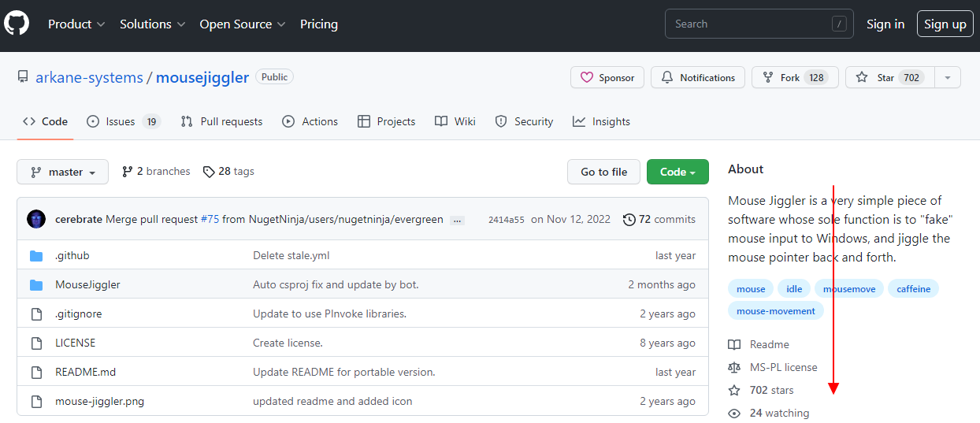Open the green Code dropdown button
Image resolution: width=980 pixels, height=423 pixels.
[677, 172]
